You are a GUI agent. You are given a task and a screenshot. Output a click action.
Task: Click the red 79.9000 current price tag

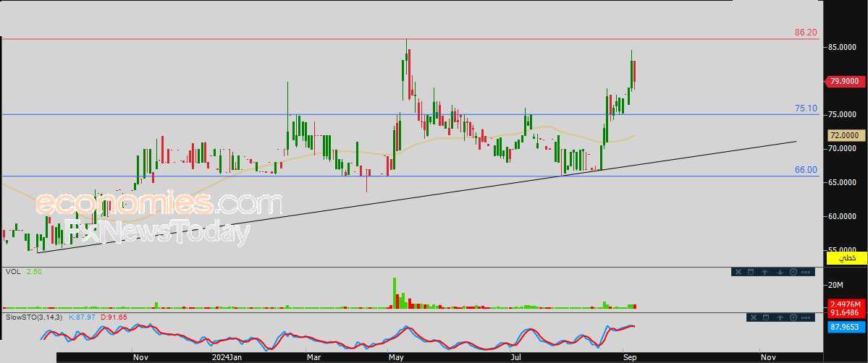[x=843, y=82]
